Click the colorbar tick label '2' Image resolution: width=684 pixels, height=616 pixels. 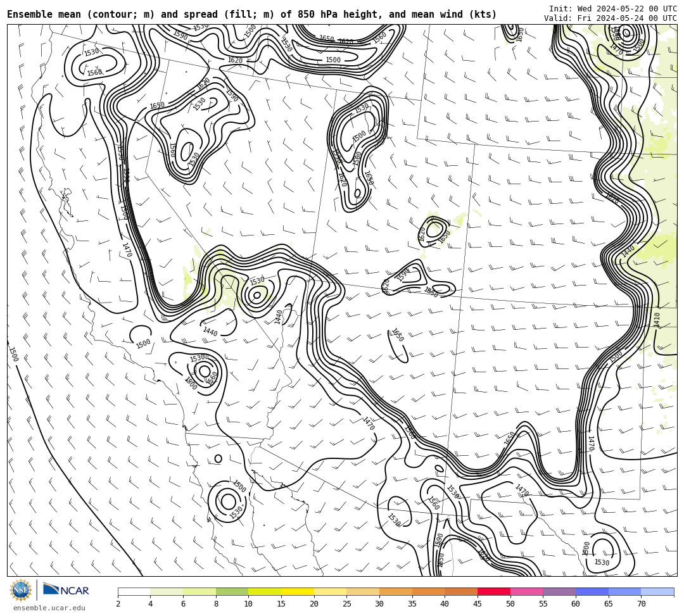(x=118, y=604)
